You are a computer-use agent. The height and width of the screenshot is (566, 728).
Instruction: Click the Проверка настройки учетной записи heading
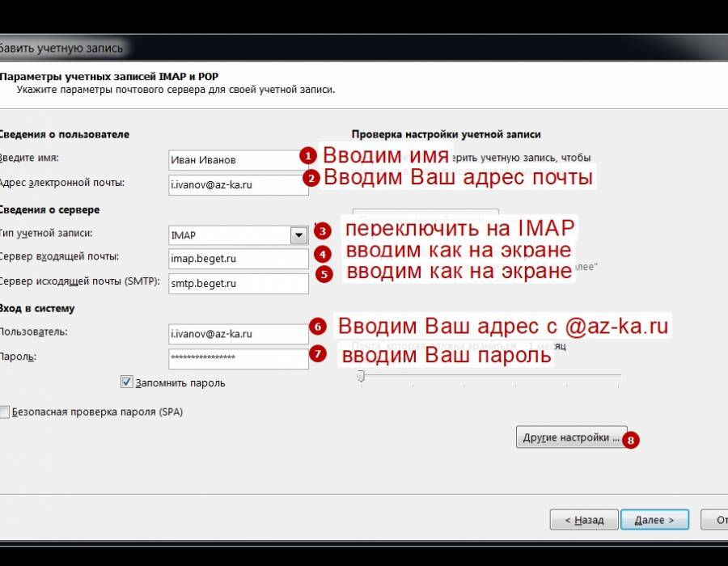[x=447, y=134]
